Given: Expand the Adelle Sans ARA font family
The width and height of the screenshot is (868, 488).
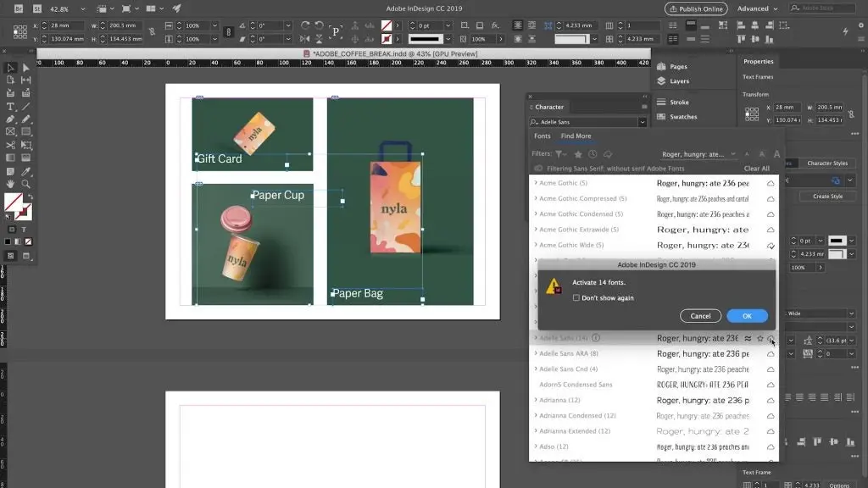Looking at the screenshot, I should coord(534,354).
